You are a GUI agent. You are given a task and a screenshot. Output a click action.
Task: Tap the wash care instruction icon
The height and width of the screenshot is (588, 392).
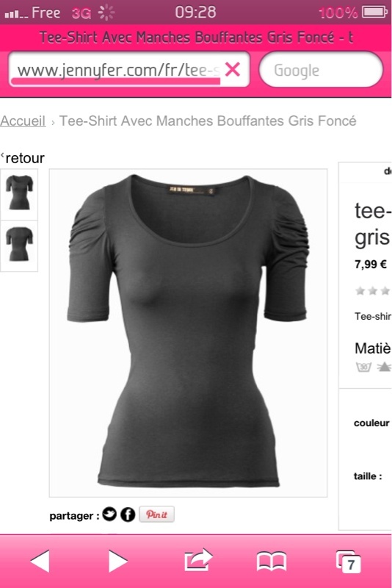[x=363, y=367]
